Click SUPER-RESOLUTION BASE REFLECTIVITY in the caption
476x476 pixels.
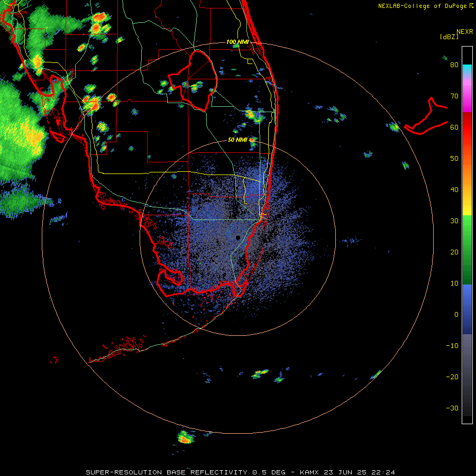coord(167,472)
